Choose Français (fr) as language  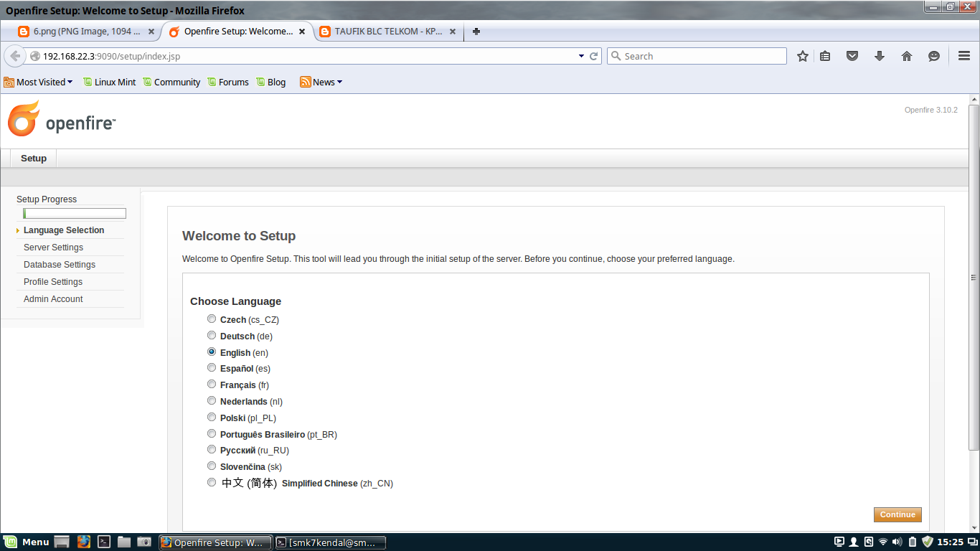(212, 384)
